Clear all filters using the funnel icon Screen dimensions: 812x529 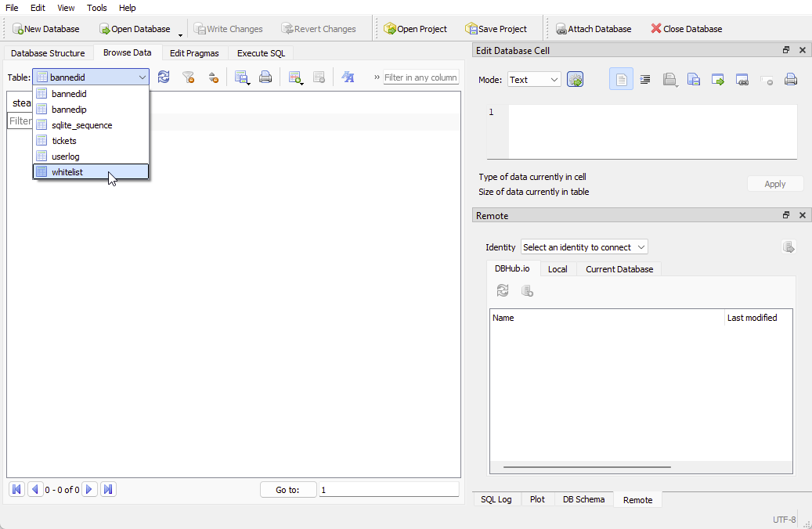tap(188, 77)
